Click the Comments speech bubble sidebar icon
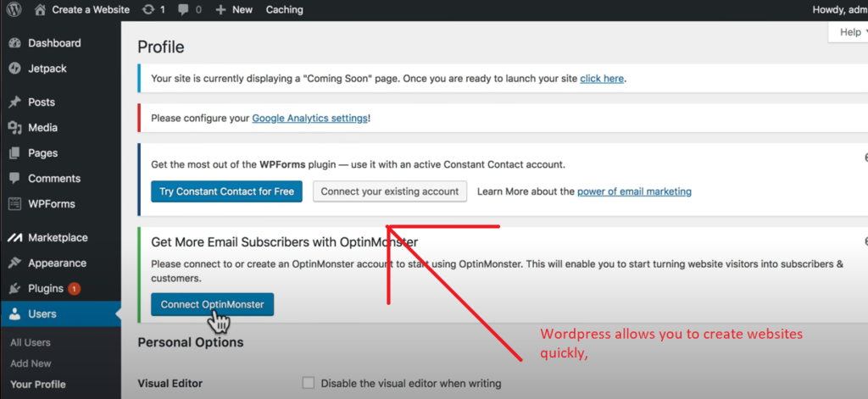Viewport: 868px width, 399px height. 15,178
